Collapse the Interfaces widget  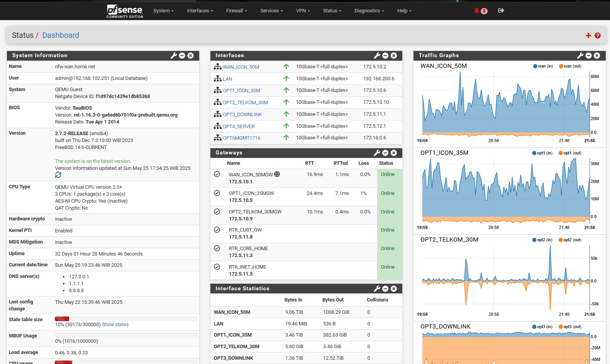[x=385, y=56]
